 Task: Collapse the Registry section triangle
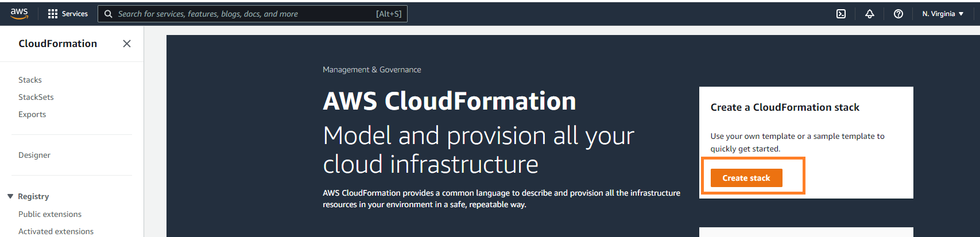click(10, 196)
